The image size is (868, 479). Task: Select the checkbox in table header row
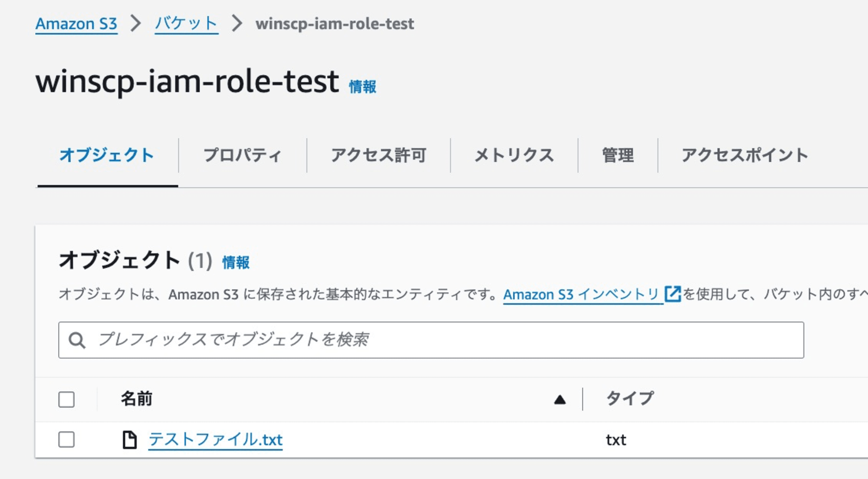point(67,399)
